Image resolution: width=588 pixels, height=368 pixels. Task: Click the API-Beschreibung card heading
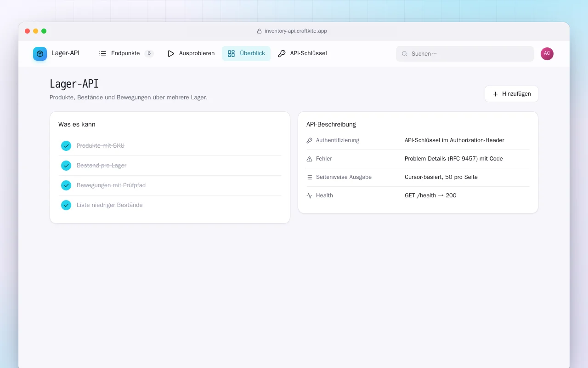pos(331,125)
